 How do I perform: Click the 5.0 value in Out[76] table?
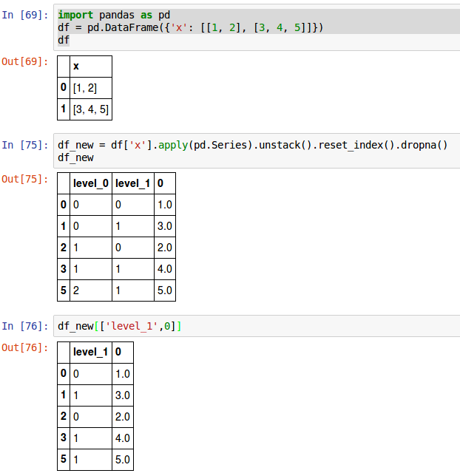pyautogui.click(x=123, y=460)
